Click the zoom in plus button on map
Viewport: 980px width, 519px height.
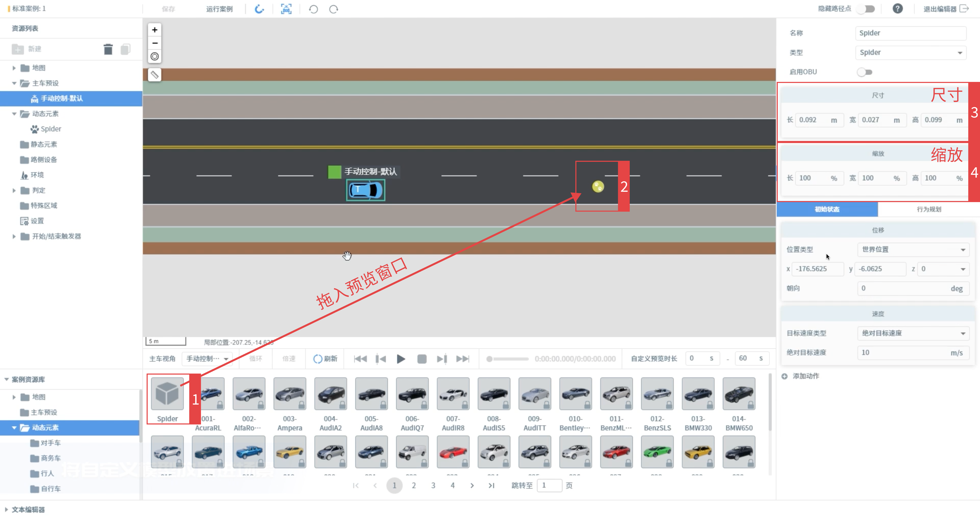[x=154, y=30]
